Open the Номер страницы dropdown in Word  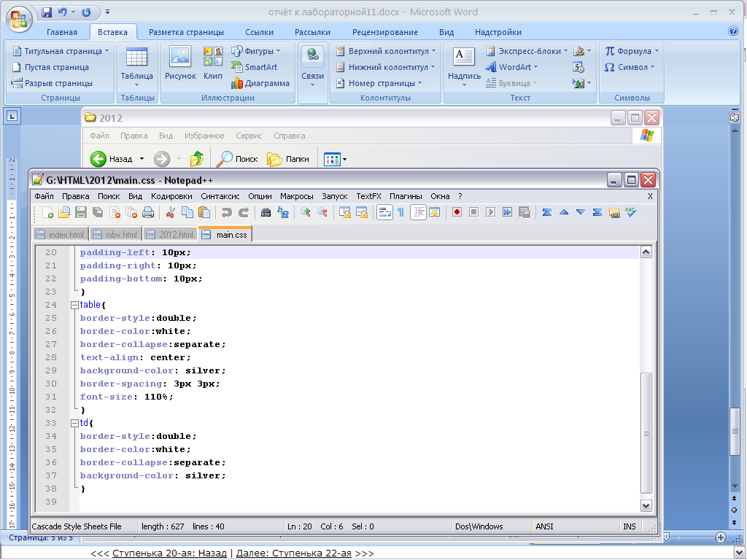point(379,83)
